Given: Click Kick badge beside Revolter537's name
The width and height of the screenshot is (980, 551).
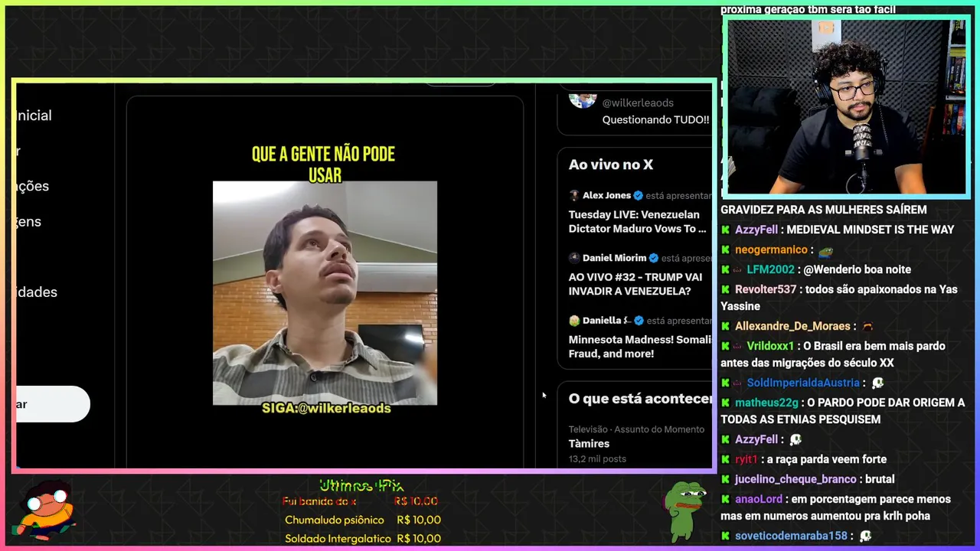Looking at the screenshot, I should pyautogui.click(x=725, y=289).
